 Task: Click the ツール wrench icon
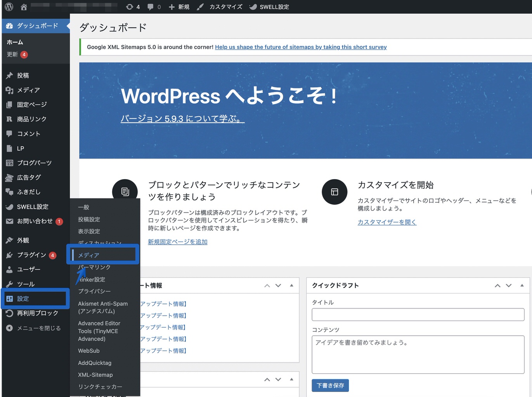pyautogui.click(x=9, y=284)
